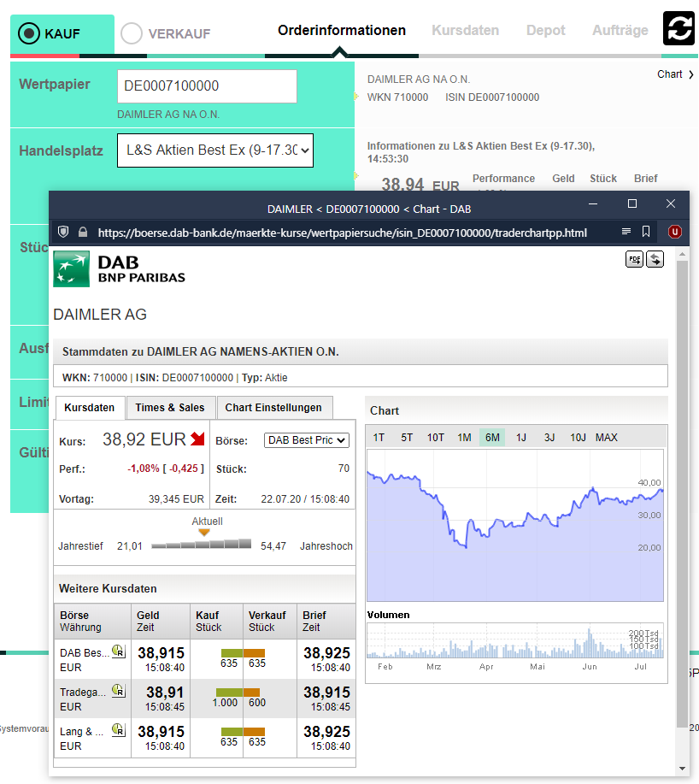
Task: Select the Kursdaten tab in chart popup
Action: (90, 408)
